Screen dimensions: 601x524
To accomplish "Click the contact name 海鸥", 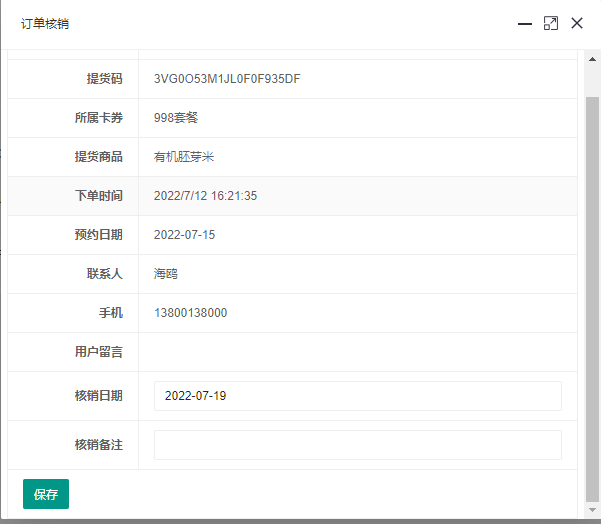I will click(x=166, y=274).
